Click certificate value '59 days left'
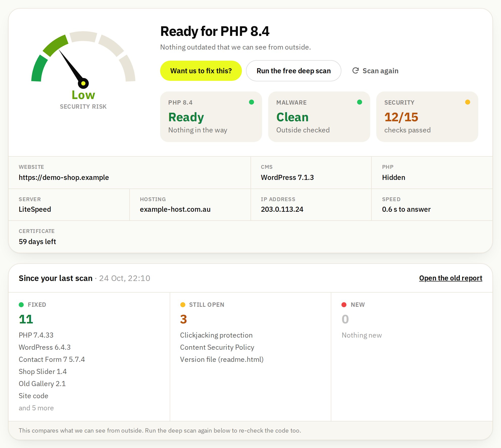 click(x=37, y=242)
